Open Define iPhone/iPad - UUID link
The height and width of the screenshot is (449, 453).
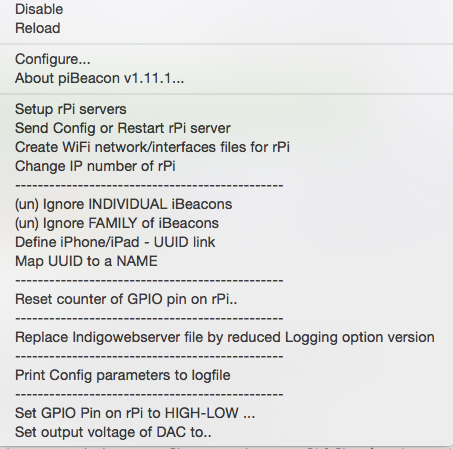[x=115, y=242]
